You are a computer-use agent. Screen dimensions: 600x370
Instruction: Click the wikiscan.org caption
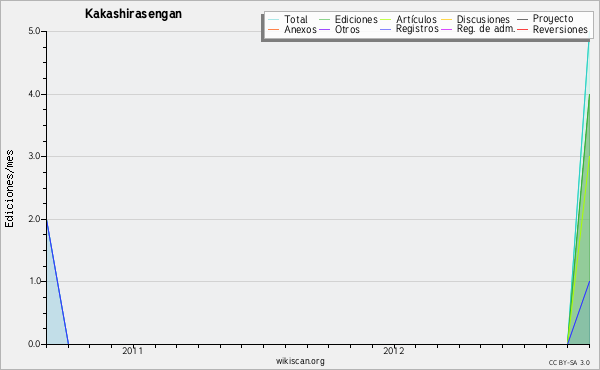click(300, 361)
